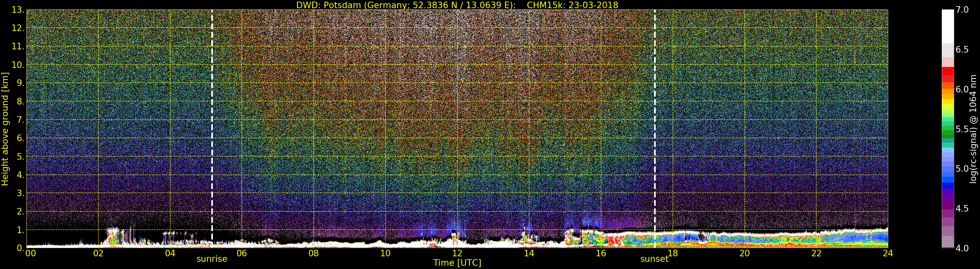Click the '4.' height tick label
The height and width of the screenshot is (269, 980).
(21, 175)
